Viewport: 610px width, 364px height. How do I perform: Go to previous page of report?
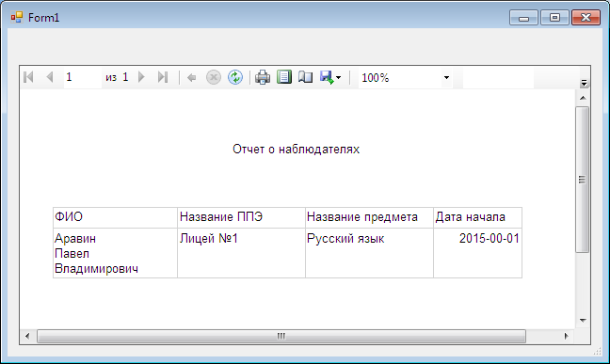(49, 77)
